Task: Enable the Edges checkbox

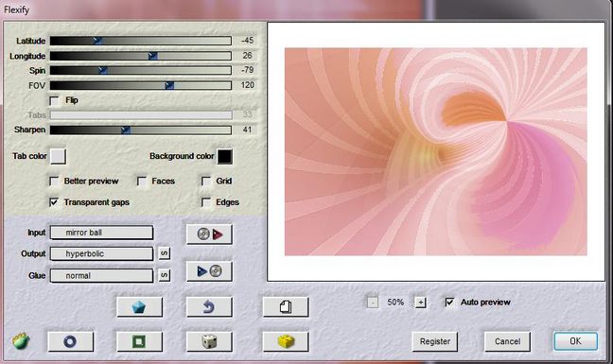Action: [206, 202]
